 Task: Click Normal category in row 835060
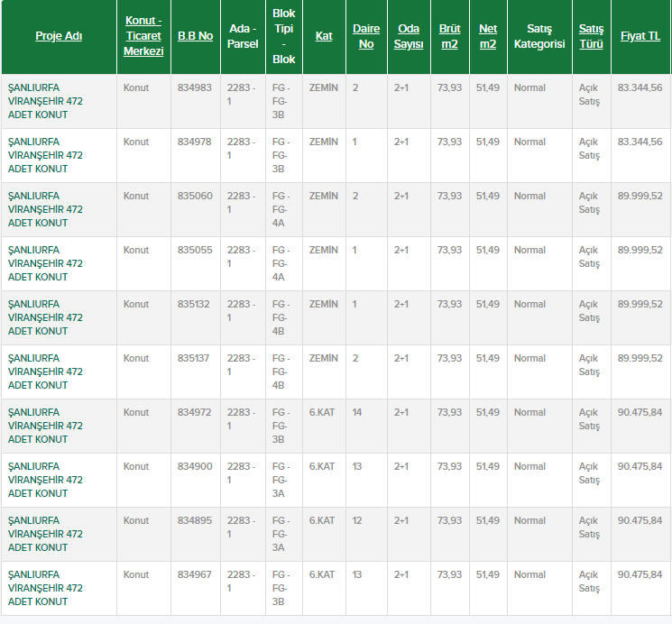[x=529, y=196]
